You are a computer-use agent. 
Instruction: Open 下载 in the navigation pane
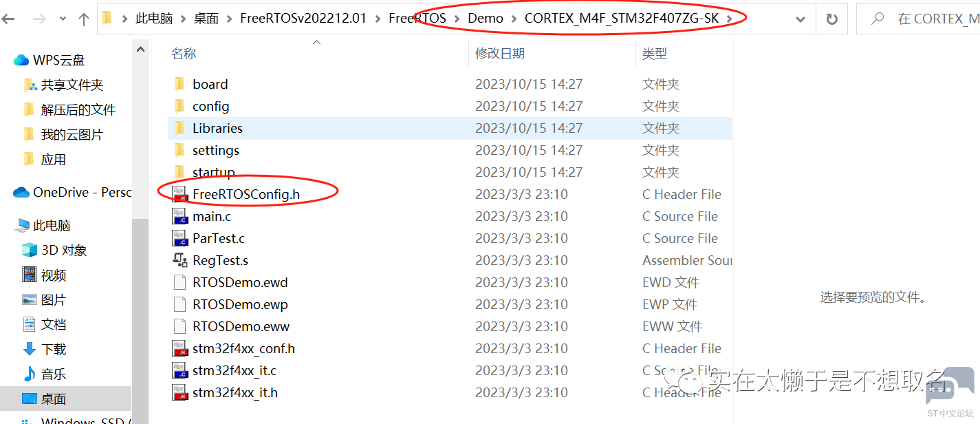coord(54,349)
